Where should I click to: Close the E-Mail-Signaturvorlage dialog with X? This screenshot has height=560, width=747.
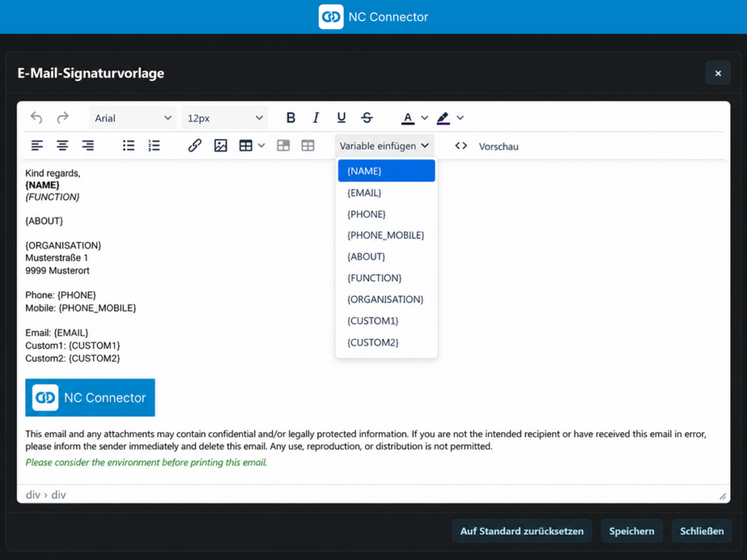[x=718, y=73]
